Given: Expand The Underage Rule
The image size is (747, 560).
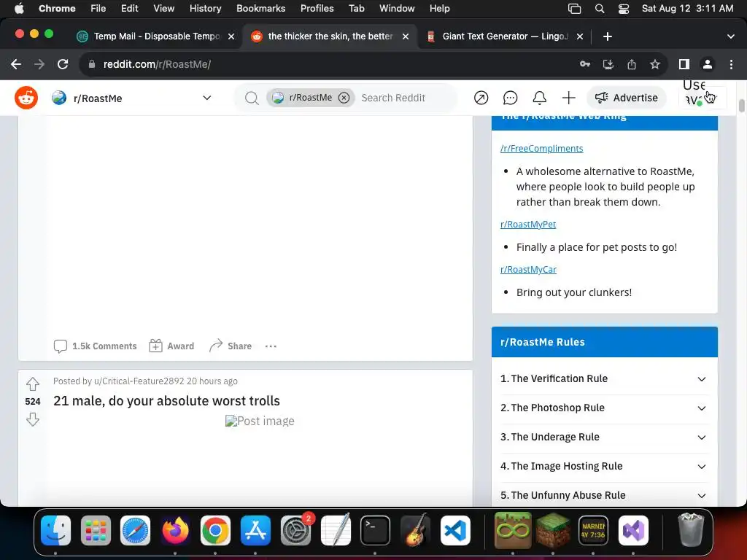Looking at the screenshot, I should click(603, 437).
